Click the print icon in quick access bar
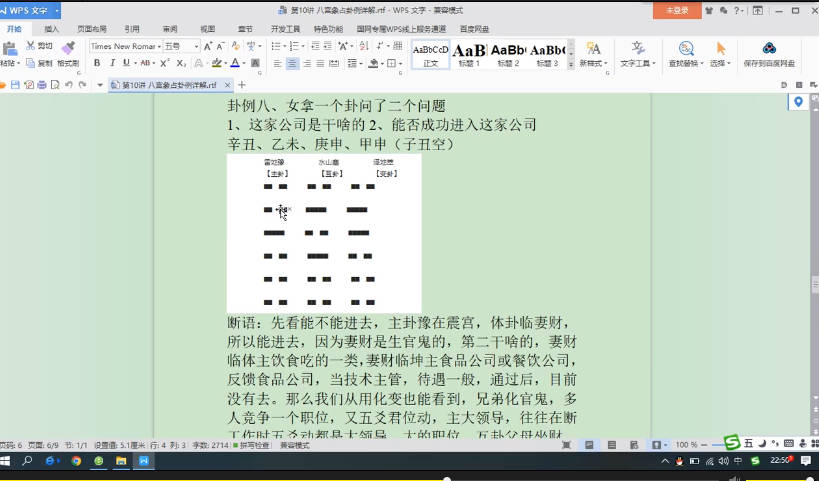The image size is (819, 481). pyautogui.click(x=42, y=85)
